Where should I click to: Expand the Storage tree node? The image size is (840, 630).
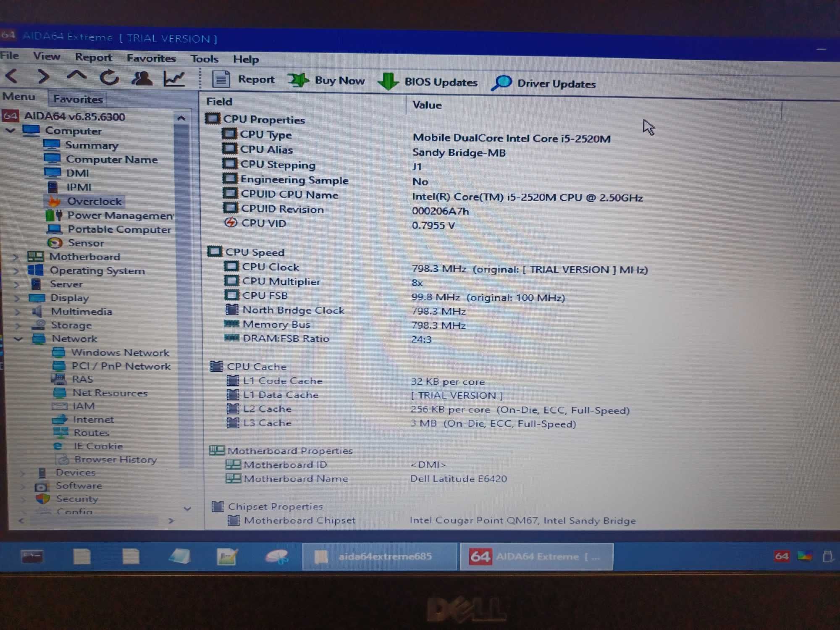point(18,325)
